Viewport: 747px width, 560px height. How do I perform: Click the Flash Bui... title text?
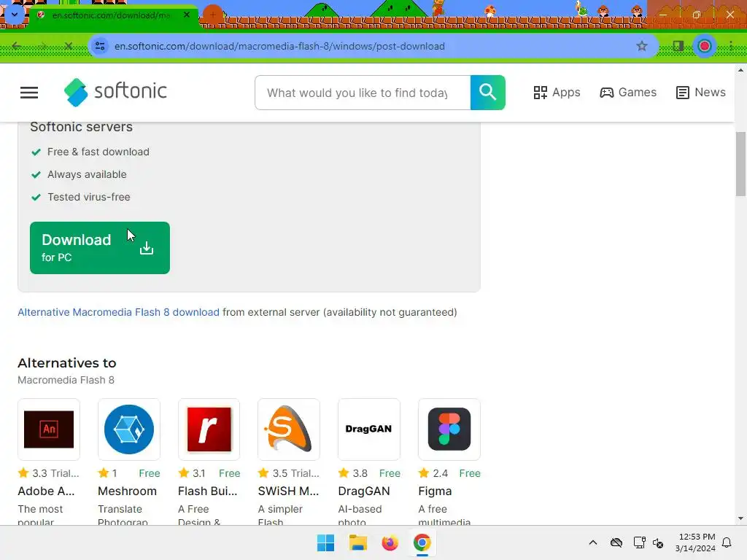click(x=207, y=491)
